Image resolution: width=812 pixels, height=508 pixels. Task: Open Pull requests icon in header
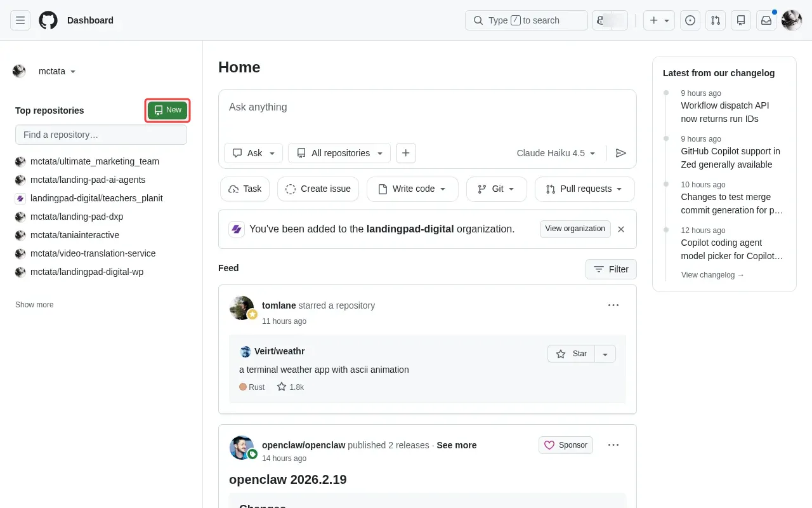point(716,20)
